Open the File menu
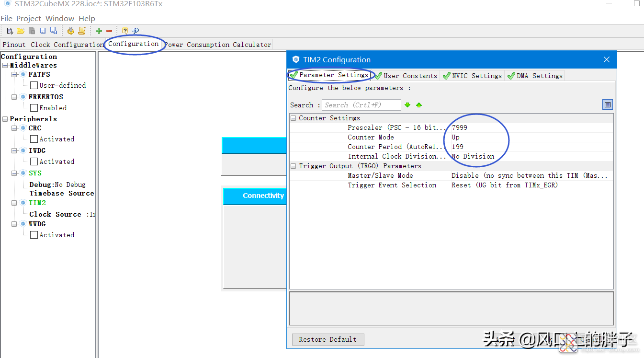Image resolution: width=644 pixels, height=358 pixels. click(6, 18)
